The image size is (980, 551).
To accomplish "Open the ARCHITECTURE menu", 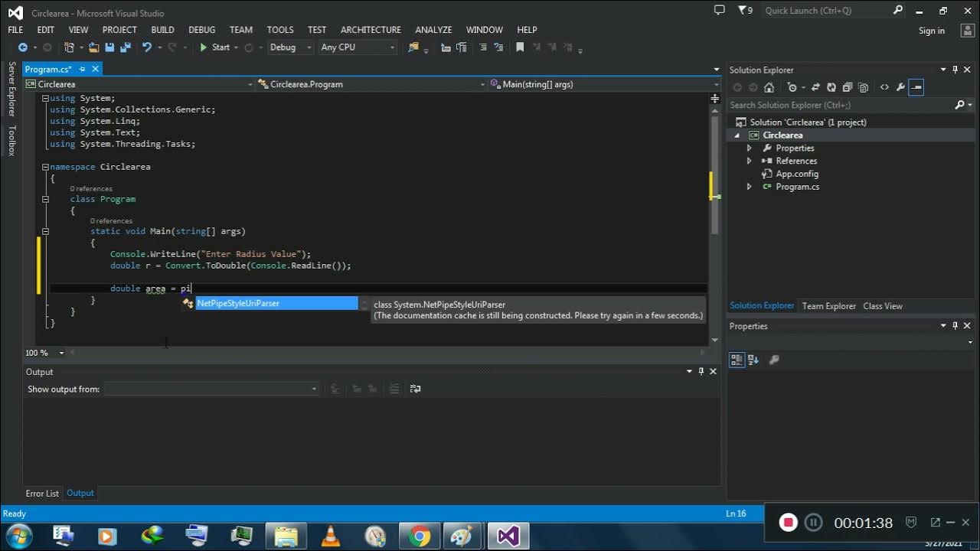I will tap(371, 30).
